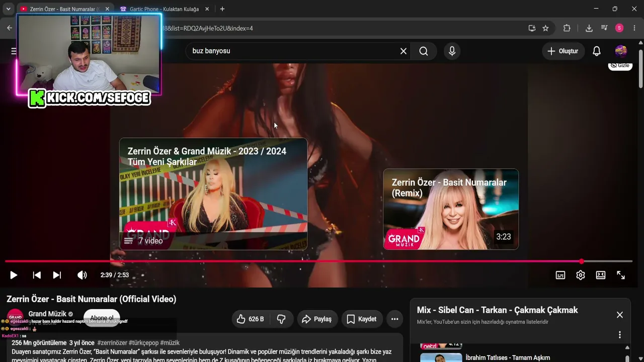Open the Basit Numaralar (Remix) end card
The image size is (644, 362).
451,209
